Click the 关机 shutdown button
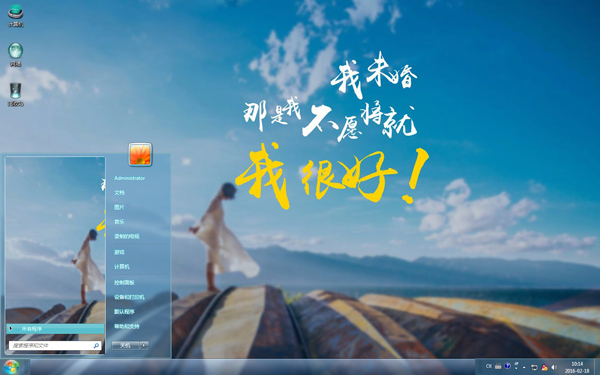This screenshot has width=600, height=375. tap(125, 346)
